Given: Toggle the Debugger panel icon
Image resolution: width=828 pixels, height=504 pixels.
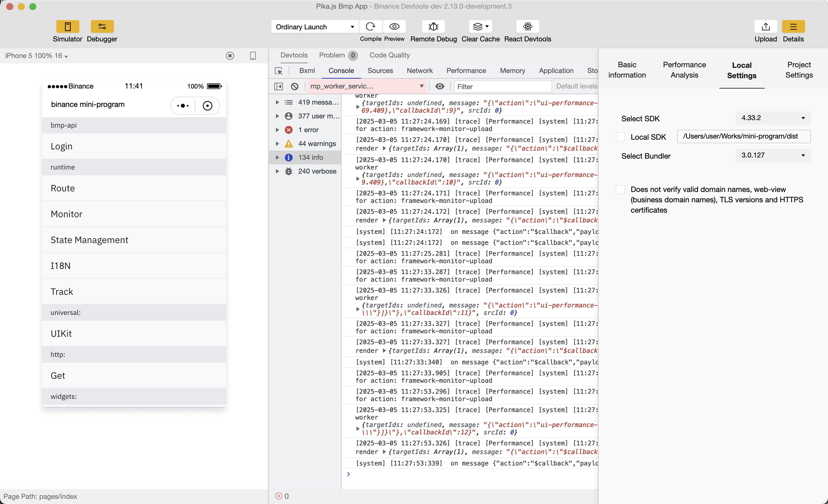Looking at the screenshot, I should 102,26.
